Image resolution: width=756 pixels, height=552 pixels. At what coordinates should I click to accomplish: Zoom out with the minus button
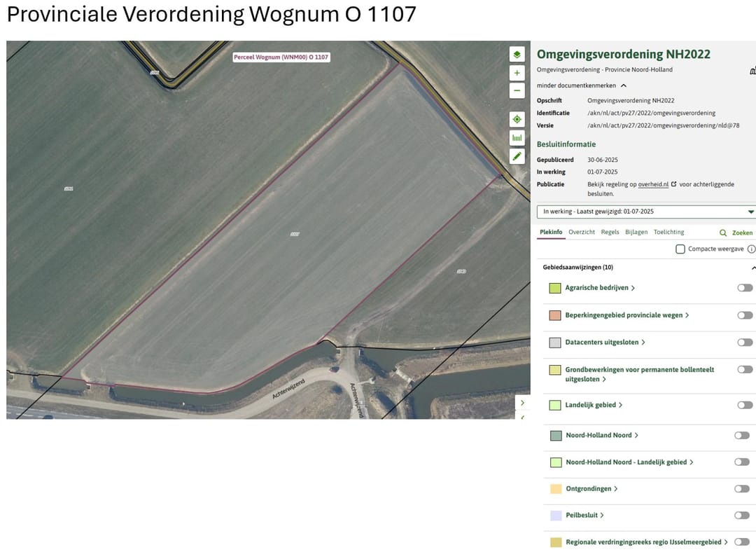click(517, 90)
